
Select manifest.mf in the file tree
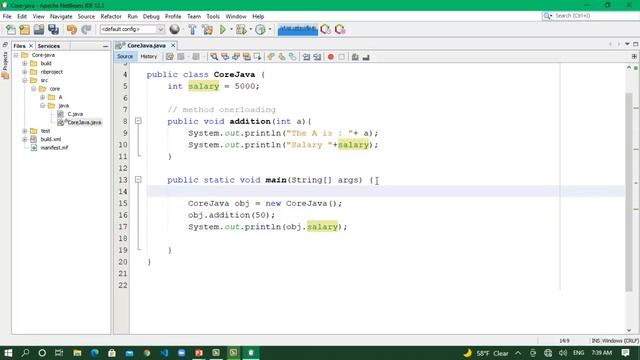[x=54, y=148]
